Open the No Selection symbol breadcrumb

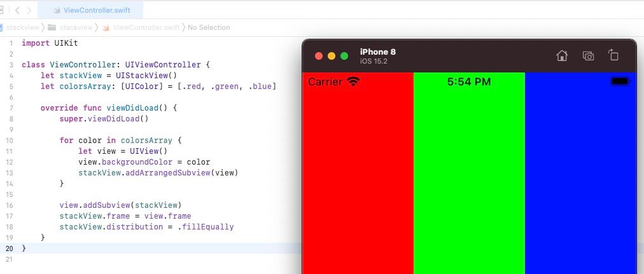[x=209, y=27]
